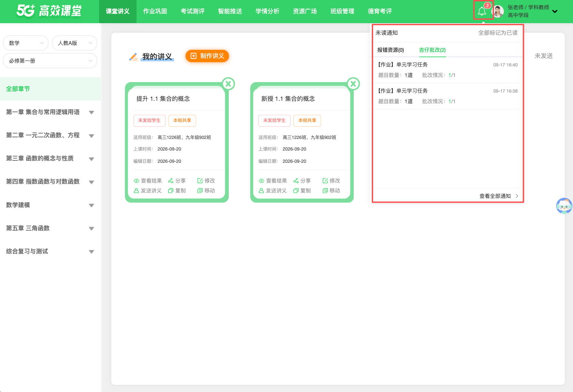Image resolution: width=573 pixels, height=392 pixels.
Task: Send the 提升 1.1 lecture to students
Action: point(148,190)
